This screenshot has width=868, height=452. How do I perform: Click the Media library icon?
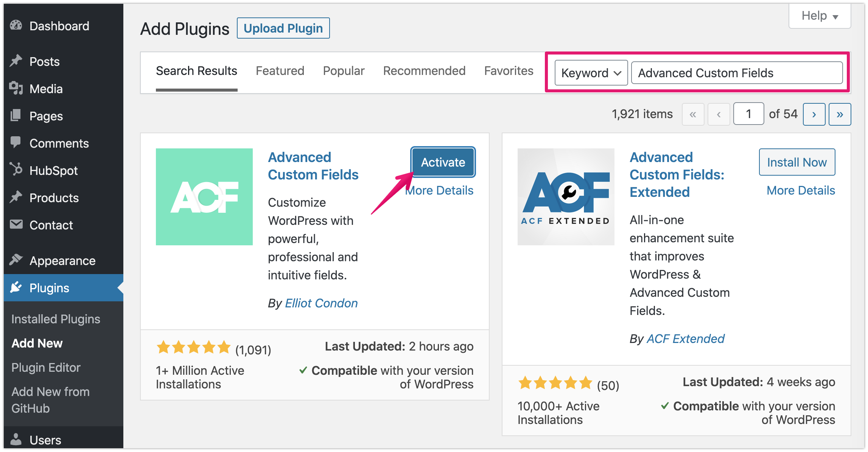coord(16,88)
